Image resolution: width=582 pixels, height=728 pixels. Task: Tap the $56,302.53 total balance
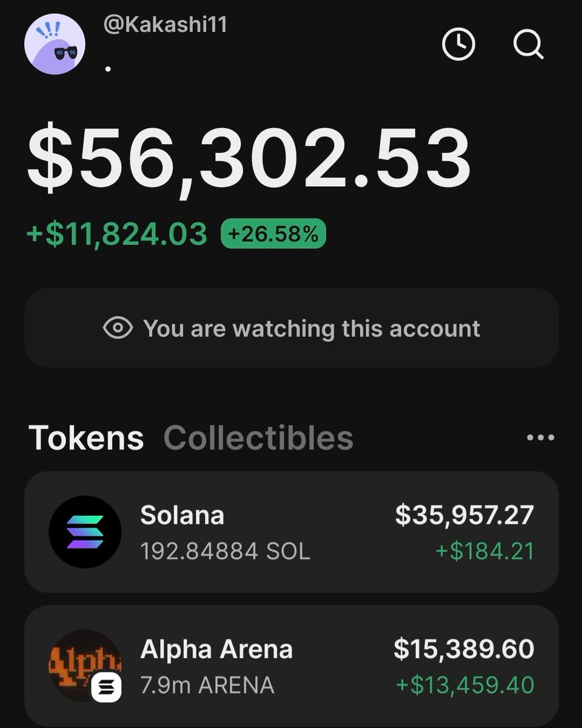[249, 159]
